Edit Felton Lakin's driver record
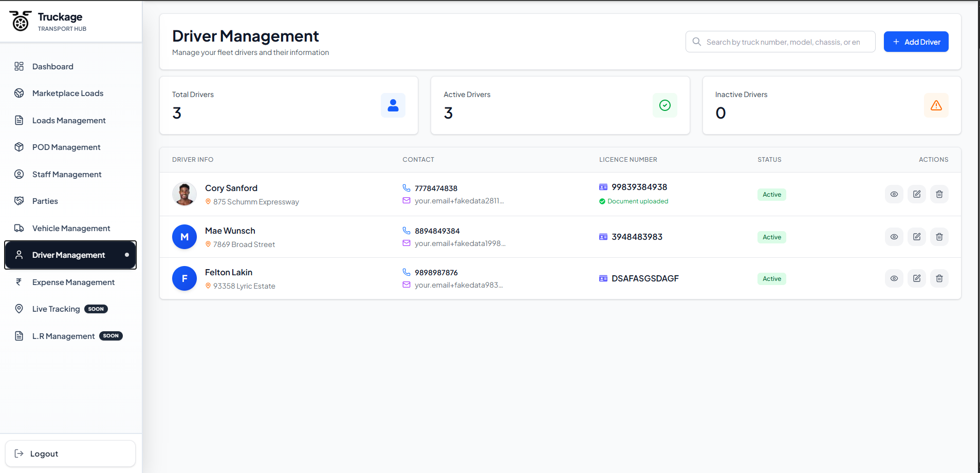The image size is (980, 473). (x=916, y=278)
